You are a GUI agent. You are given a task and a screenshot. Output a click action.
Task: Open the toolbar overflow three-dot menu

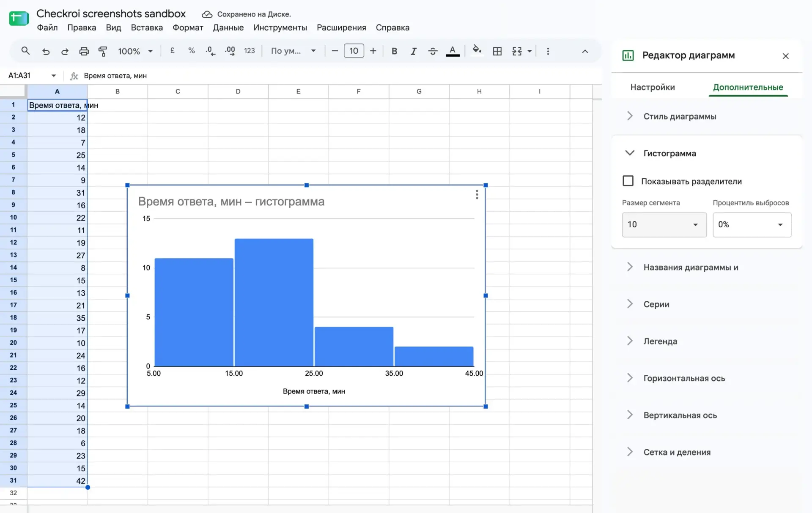point(548,51)
